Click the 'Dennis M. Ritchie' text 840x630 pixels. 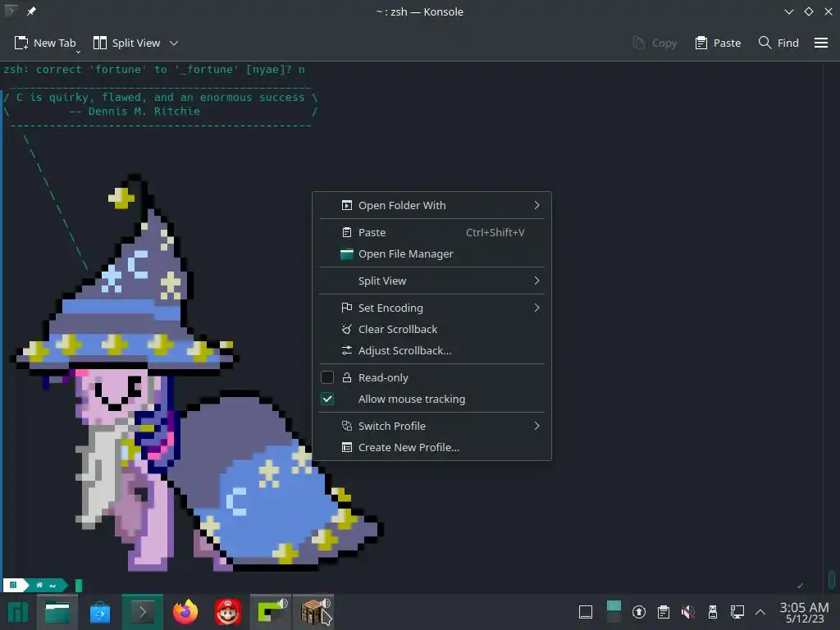[144, 111]
